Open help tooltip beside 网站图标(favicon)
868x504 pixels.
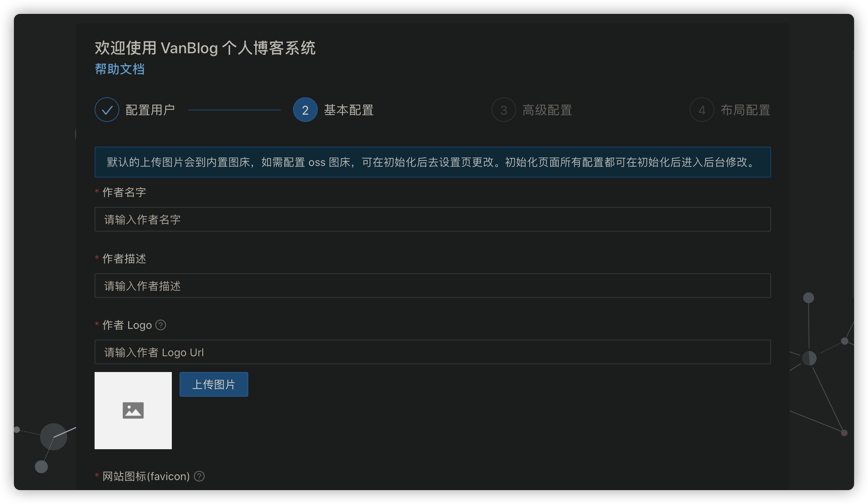pyautogui.click(x=199, y=476)
